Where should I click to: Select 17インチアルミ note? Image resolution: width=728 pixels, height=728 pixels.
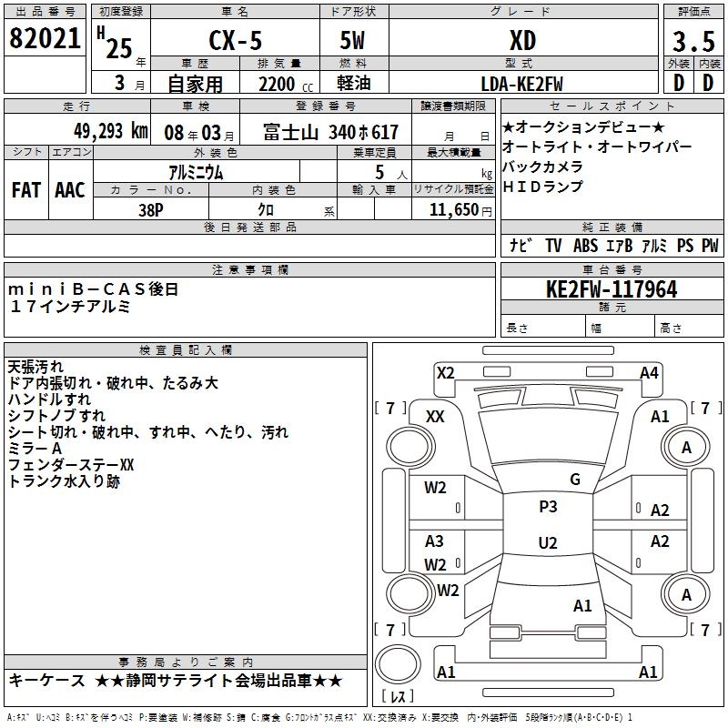(69, 307)
